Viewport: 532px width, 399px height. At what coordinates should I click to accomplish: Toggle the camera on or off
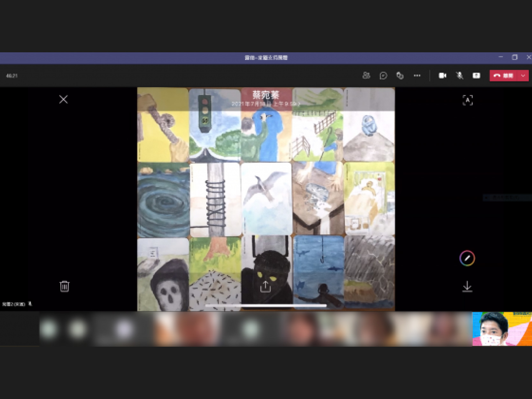tap(442, 76)
